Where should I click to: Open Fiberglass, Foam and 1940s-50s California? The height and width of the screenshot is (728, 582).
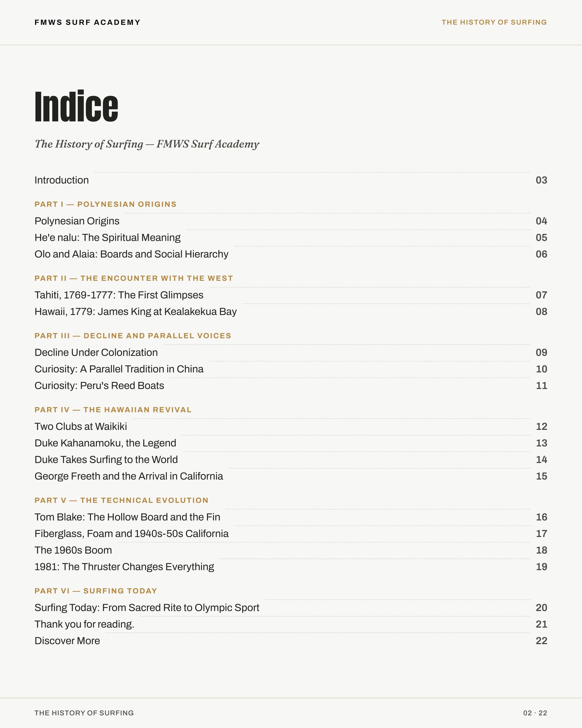(x=291, y=534)
